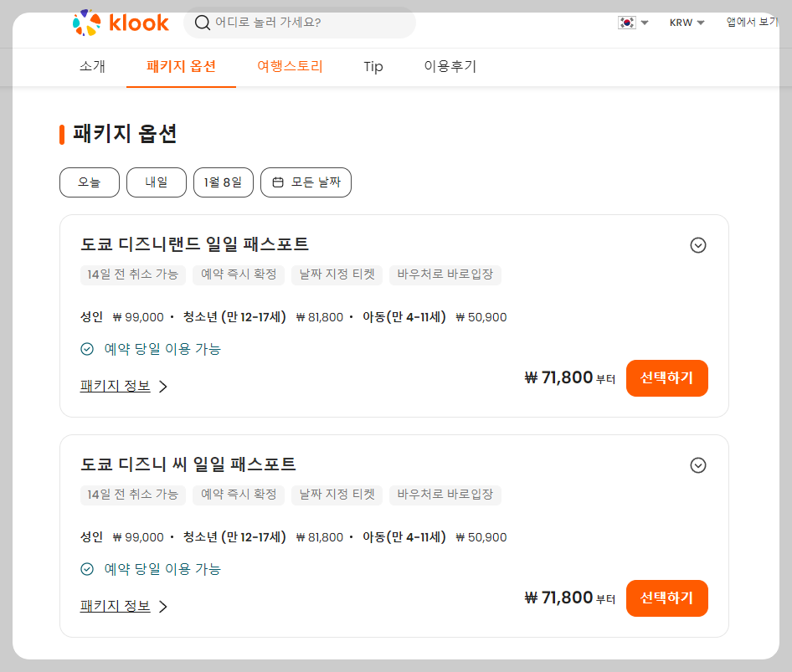Open the KRW currency dropdown
The image size is (792, 672).
pyautogui.click(x=687, y=23)
